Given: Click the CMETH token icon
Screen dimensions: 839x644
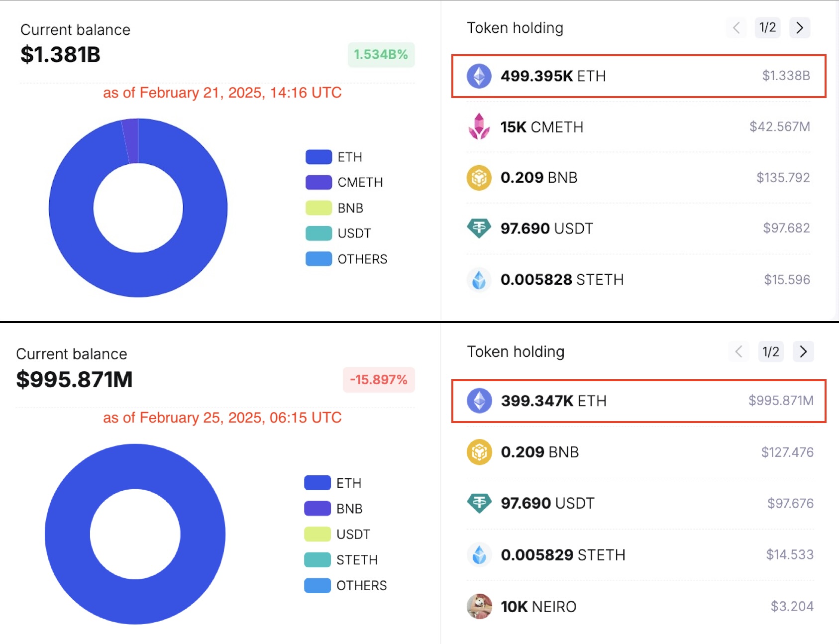Looking at the screenshot, I should (x=479, y=126).
